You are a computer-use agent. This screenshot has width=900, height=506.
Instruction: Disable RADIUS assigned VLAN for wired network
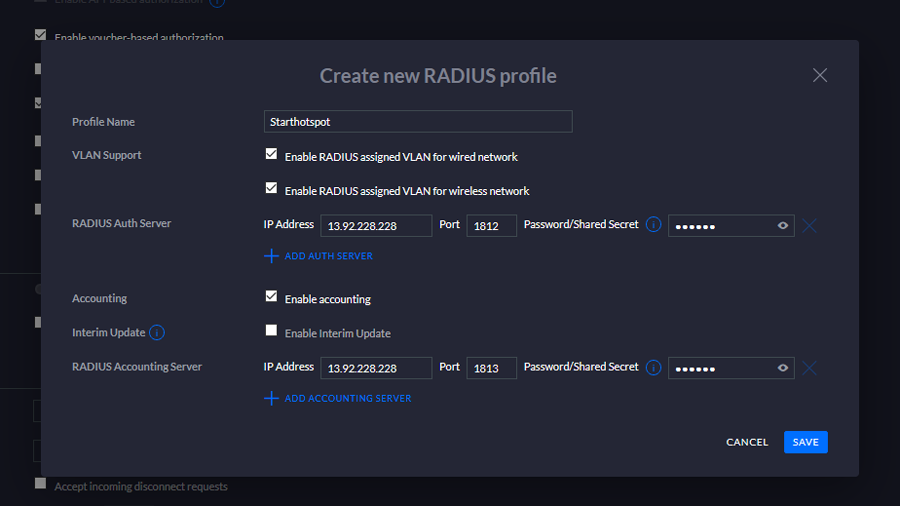(271, 155)
